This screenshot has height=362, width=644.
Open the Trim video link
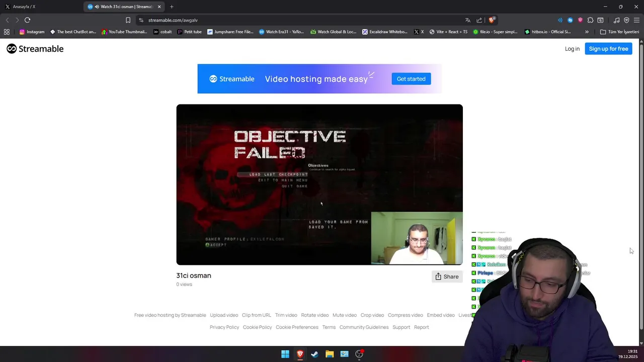(286, 315)
